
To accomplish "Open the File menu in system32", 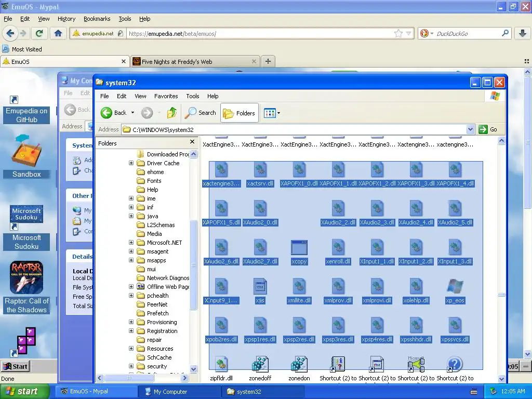I will [x=104, y=96].
